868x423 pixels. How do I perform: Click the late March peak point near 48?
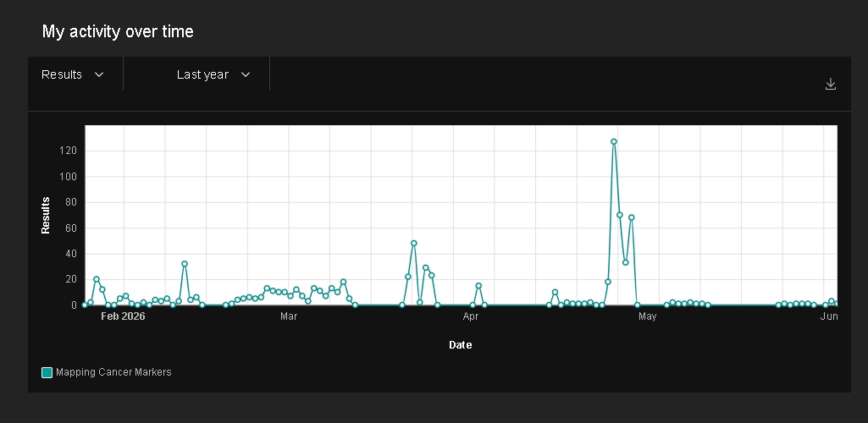[x=413, y=244]
